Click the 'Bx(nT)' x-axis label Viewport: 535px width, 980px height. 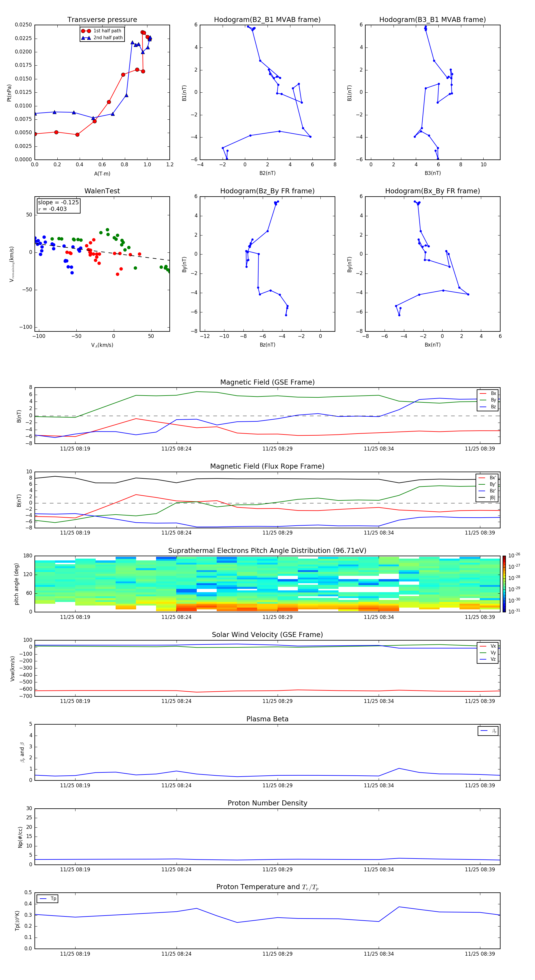[432, 345]
